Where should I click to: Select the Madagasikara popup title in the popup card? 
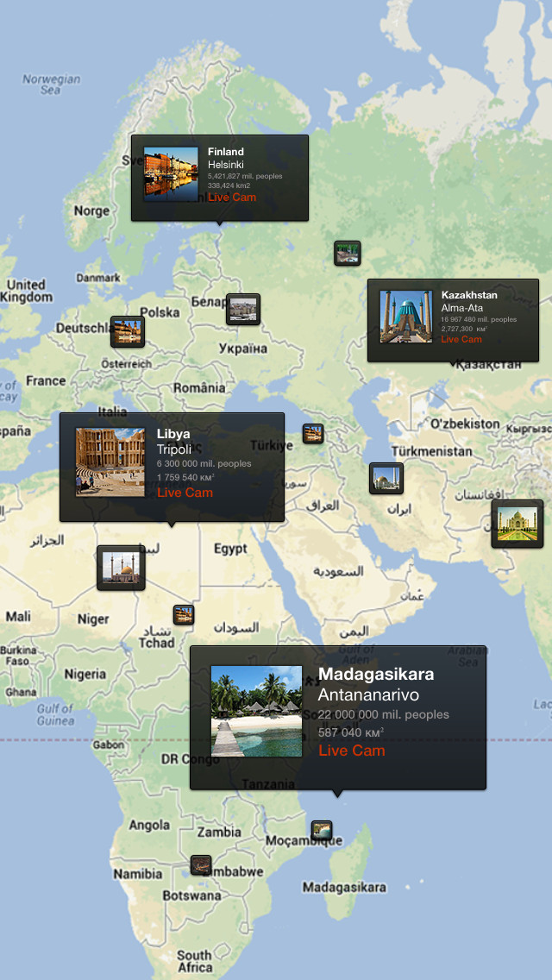point(376,674)
